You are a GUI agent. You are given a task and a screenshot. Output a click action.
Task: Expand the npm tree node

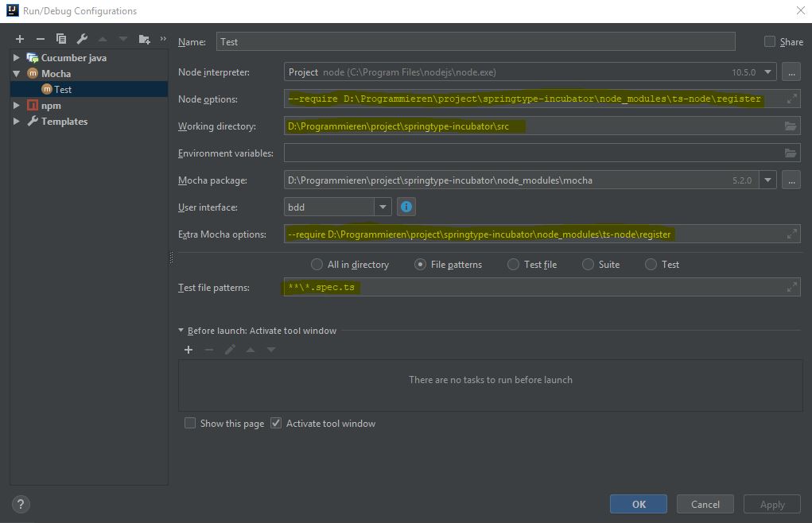(17, 106)
